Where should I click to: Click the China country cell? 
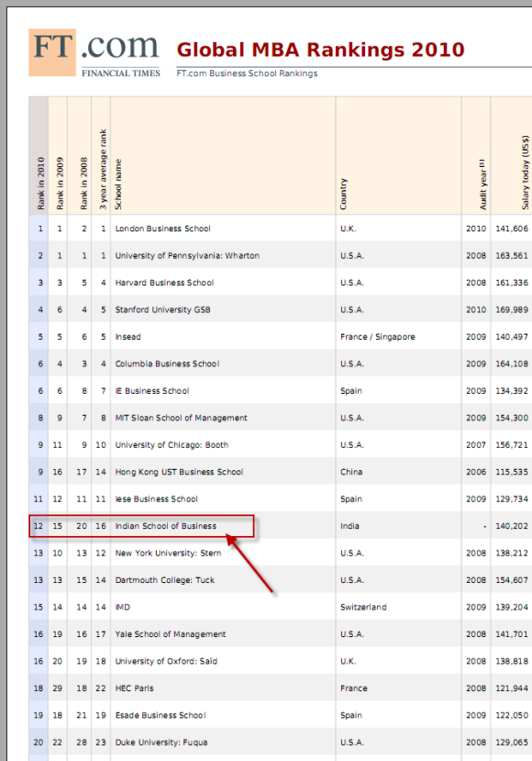click(x=351, y=472)
